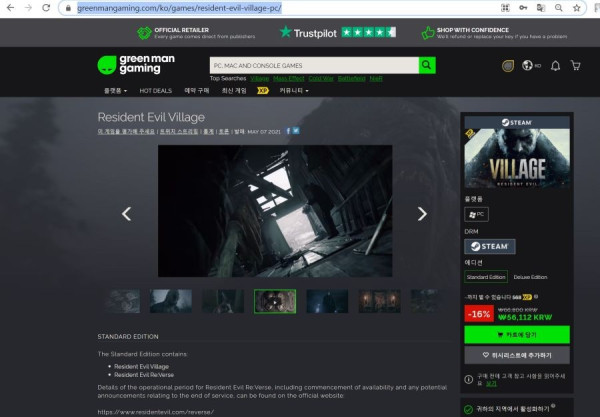Click the XP earnings info tooltip icon
600x417 pixels.
[x=536, y=296]
